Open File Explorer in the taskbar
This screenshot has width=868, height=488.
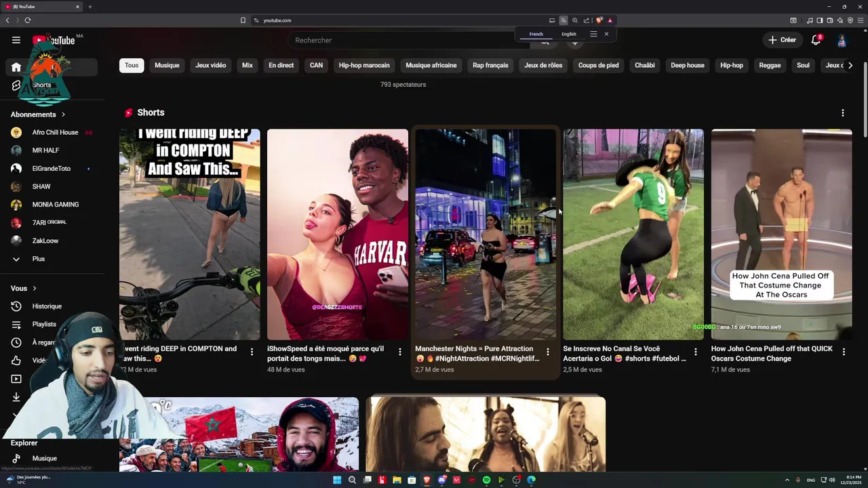[x=397, y=480]
